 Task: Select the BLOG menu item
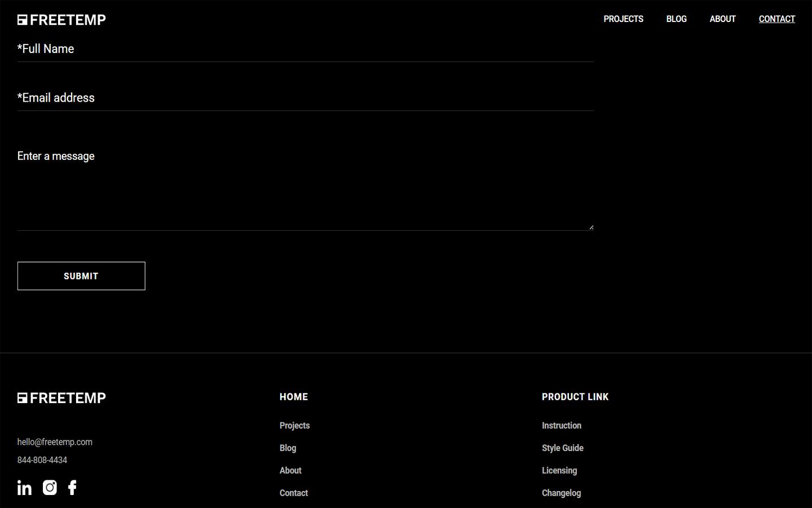tap(676, 19)
